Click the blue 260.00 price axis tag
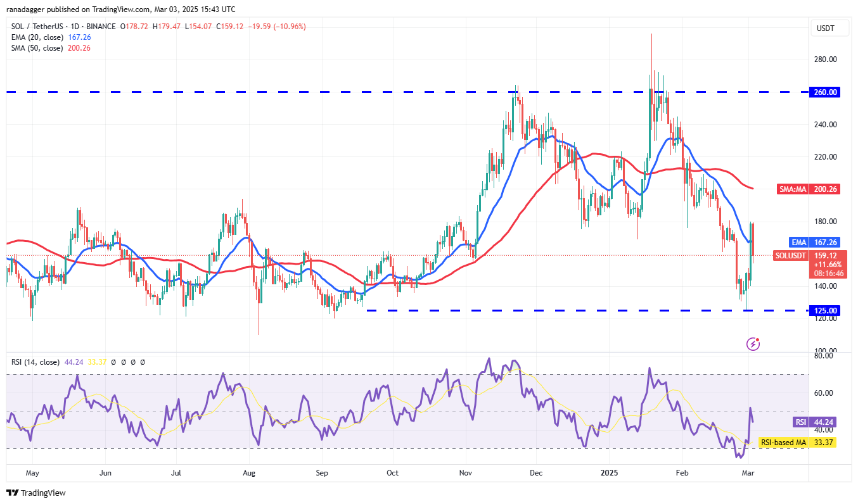The width and height of the screenshot is (858, 504). click(826, 92)
